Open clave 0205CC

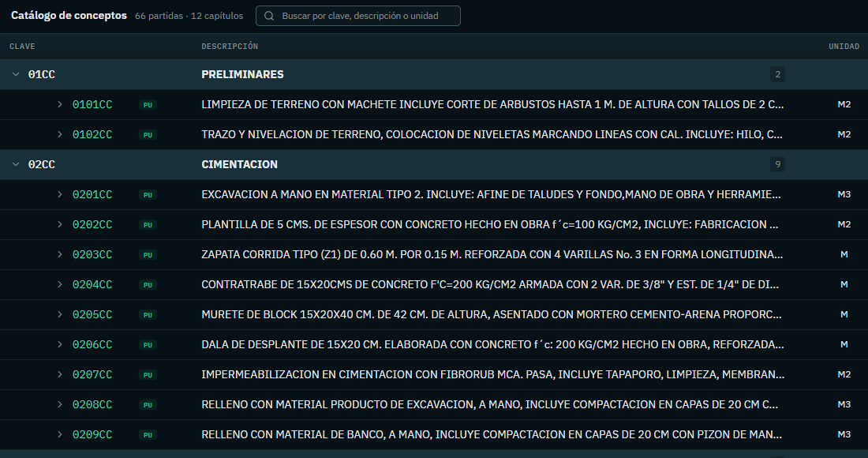point(92,314)
